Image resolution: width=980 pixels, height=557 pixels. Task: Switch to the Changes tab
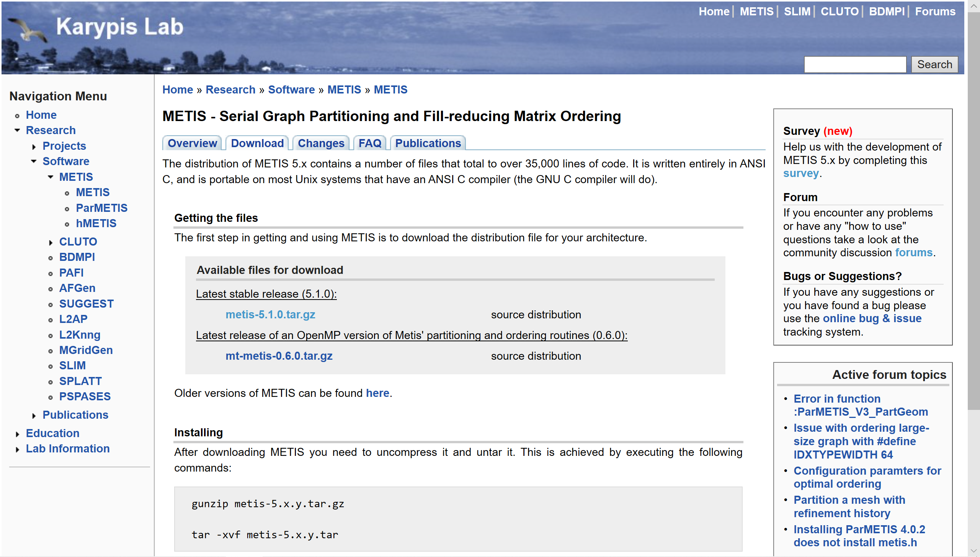[321, 143]
